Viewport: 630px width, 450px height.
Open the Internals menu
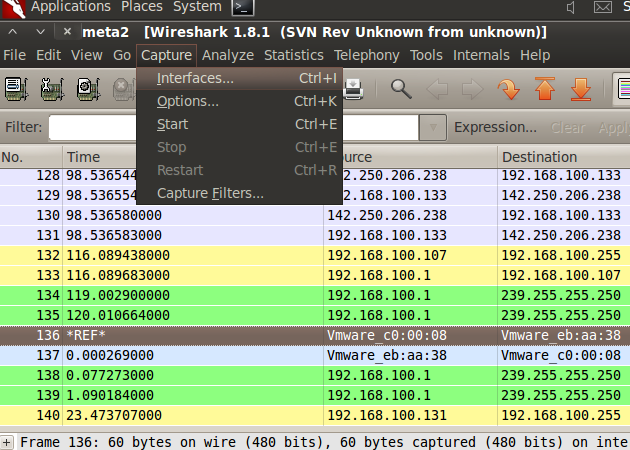481,55
